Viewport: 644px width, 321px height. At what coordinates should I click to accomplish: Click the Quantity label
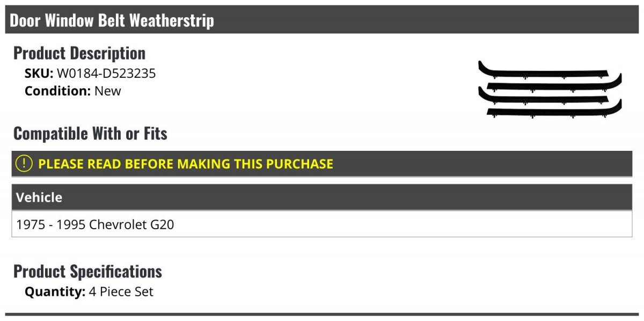[55, 292]
